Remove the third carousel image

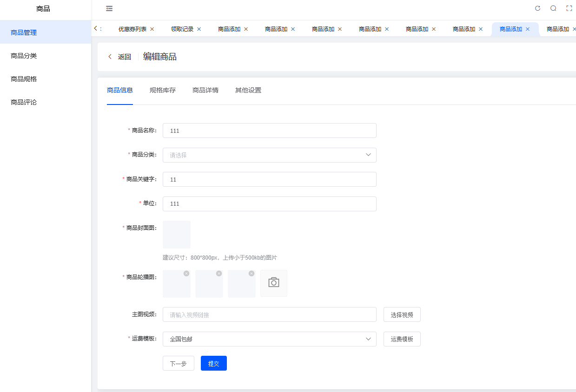tap(252, 273)
